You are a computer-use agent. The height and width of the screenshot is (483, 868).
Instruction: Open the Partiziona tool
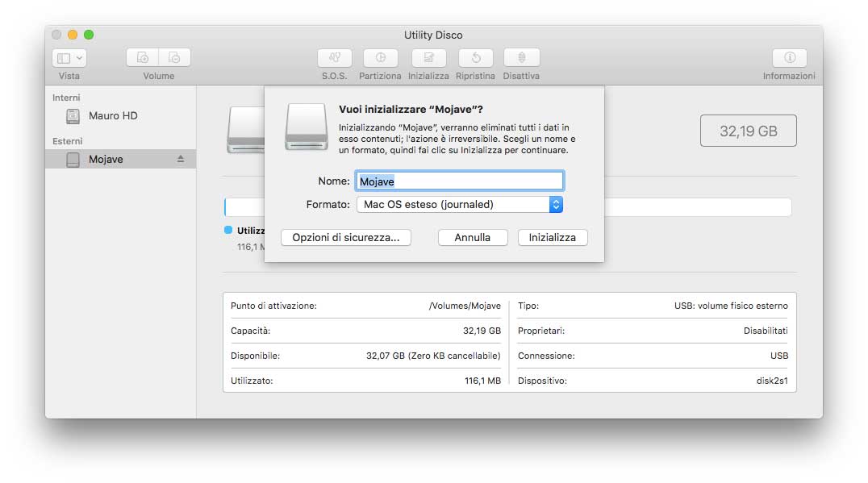tap(380, 57)
